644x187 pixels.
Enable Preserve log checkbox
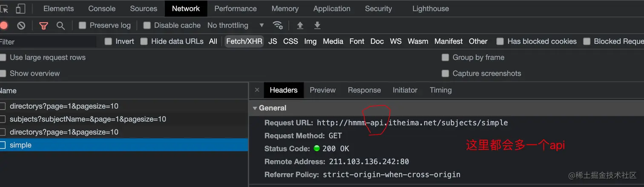(x=83, y=26)
